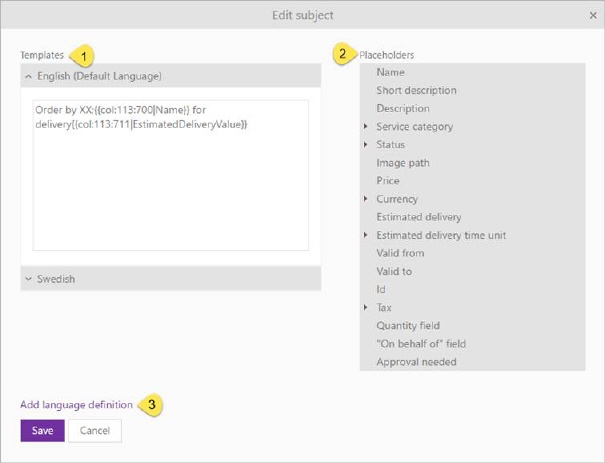
Task: Pick the Estimated delivery placeholder
Action: (419, 217)
